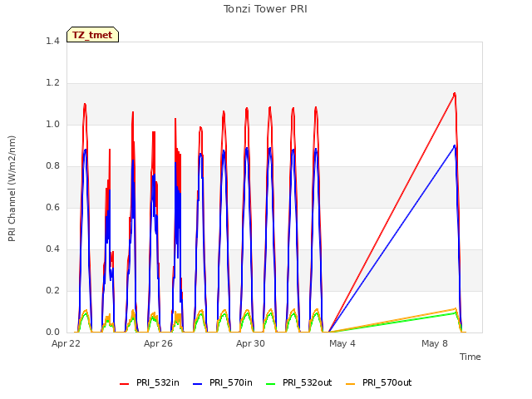The height and width of the screenshot is (399, 532).
Task: Toggle PRI_532out series in legend
Action: 299,383
